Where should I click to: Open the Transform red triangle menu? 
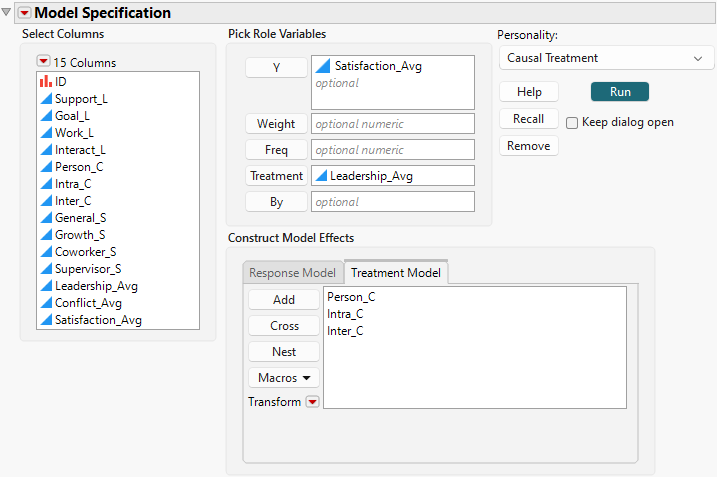point(312,402)
